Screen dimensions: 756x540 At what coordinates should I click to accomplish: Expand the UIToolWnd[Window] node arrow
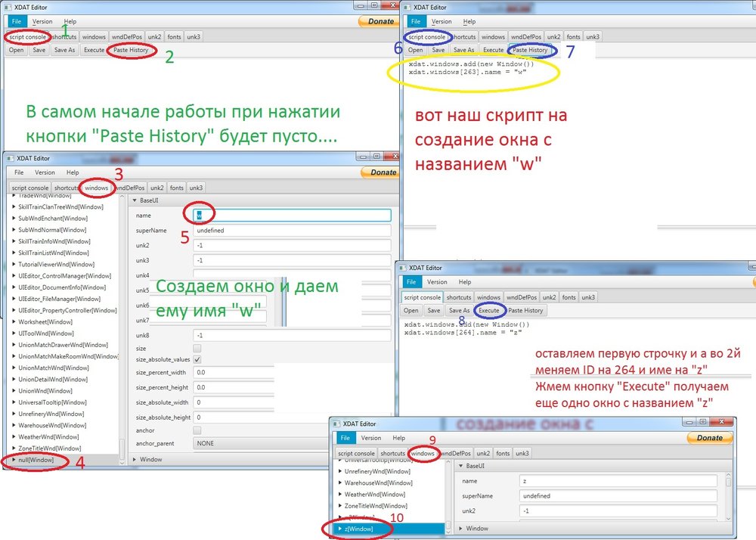pyautogui.click(x=14, y=333)
